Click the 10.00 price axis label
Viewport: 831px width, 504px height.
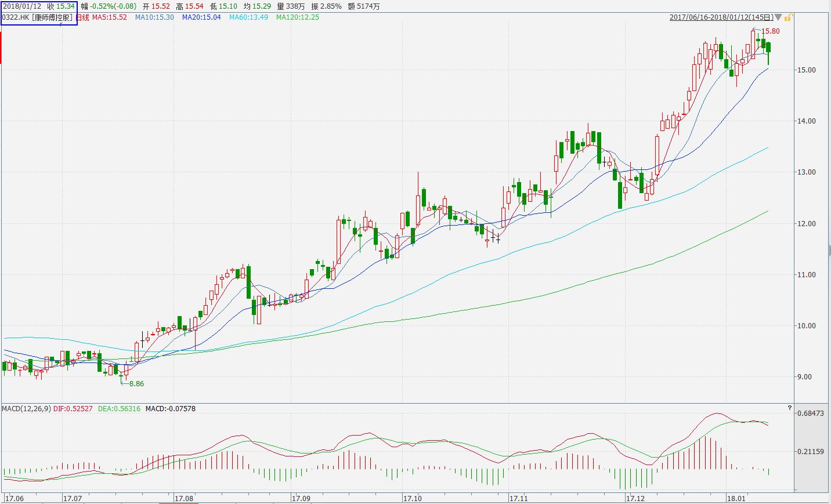[x=807, y=326]
